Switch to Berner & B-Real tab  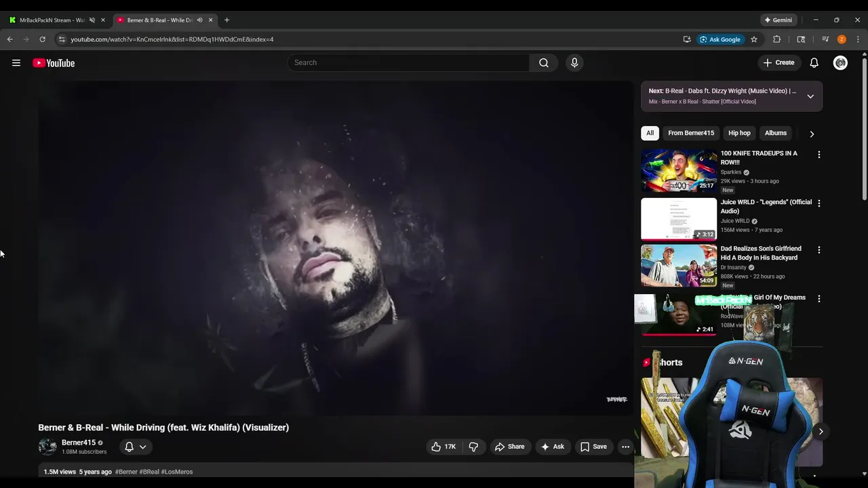pyautogui.click(x=160, y=20)
